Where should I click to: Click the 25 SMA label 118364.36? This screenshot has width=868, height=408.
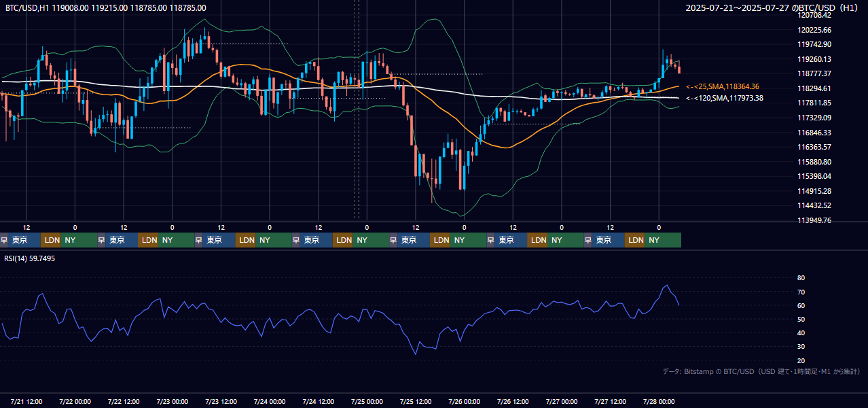[723, 87]
